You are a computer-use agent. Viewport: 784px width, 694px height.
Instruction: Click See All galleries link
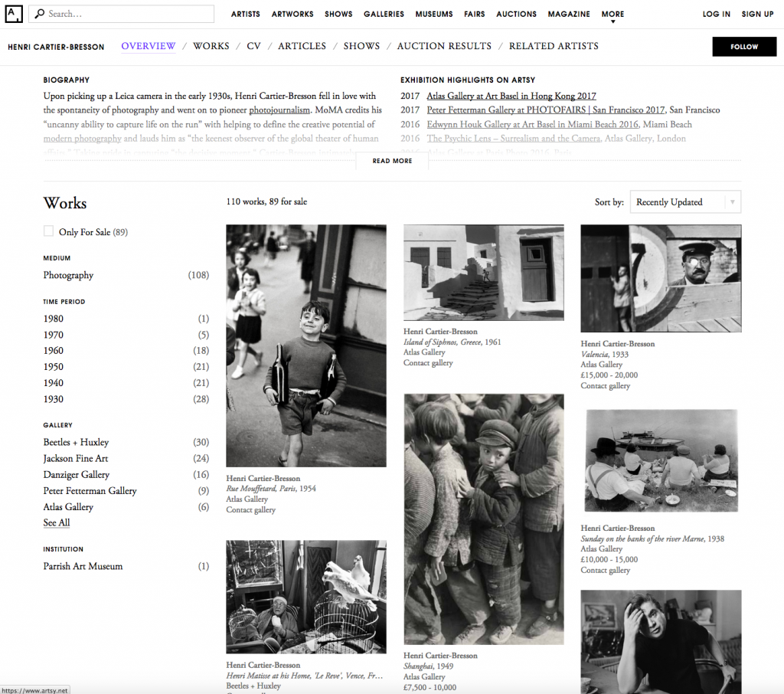tap(57, 523)
